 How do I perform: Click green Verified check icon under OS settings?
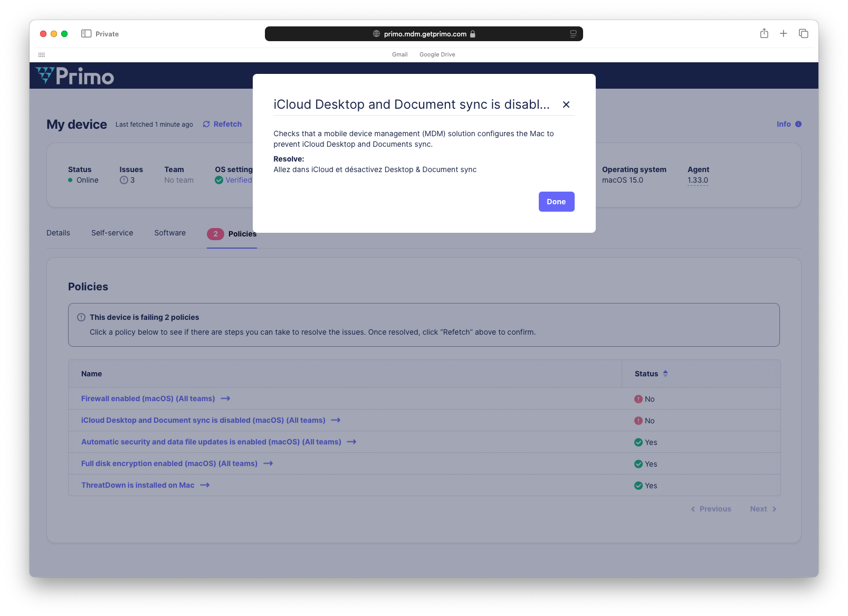pos(219,180)
